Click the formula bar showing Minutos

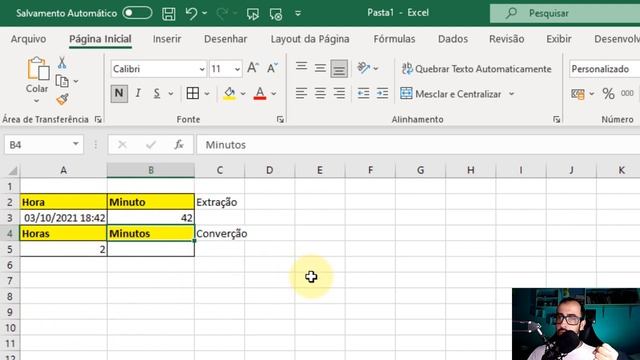point(418,144)
